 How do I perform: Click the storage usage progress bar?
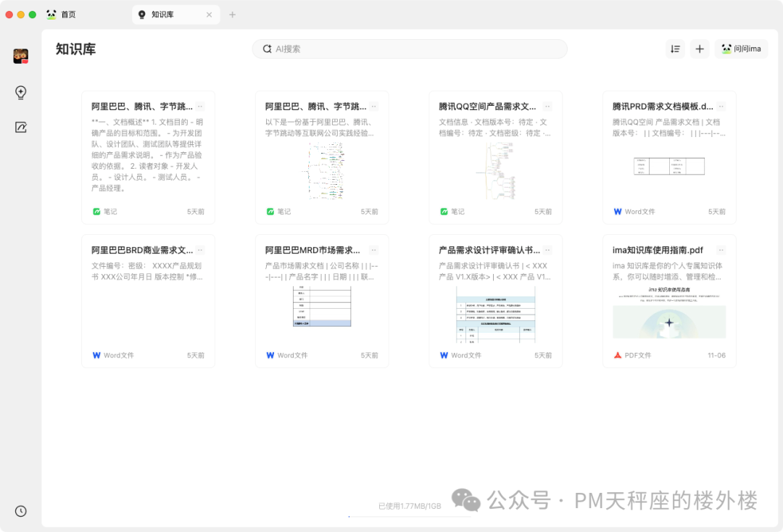pos(410,517)
